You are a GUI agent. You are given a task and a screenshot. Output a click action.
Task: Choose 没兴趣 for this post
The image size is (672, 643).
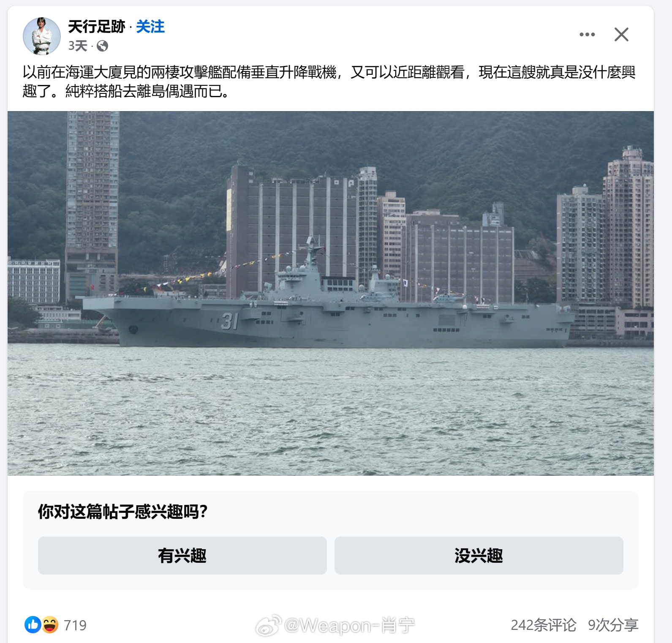pyautogui.click(x=479, y=556)
